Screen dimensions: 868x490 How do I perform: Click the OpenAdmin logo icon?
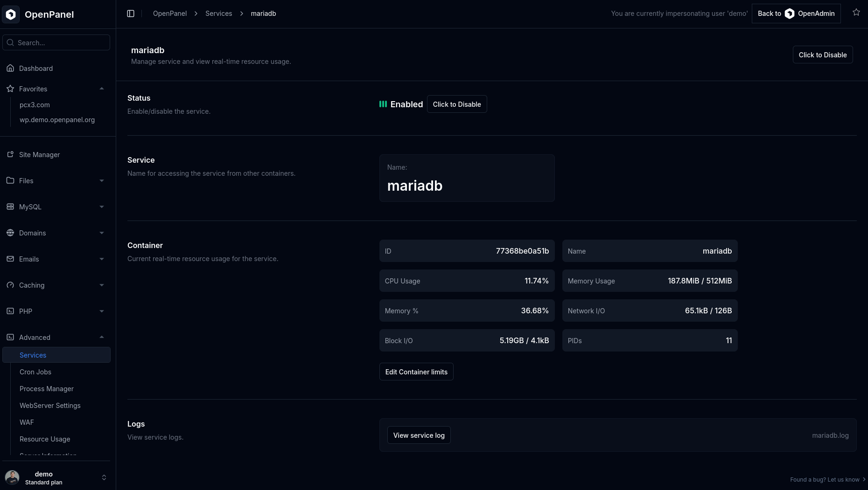(790, 14)
